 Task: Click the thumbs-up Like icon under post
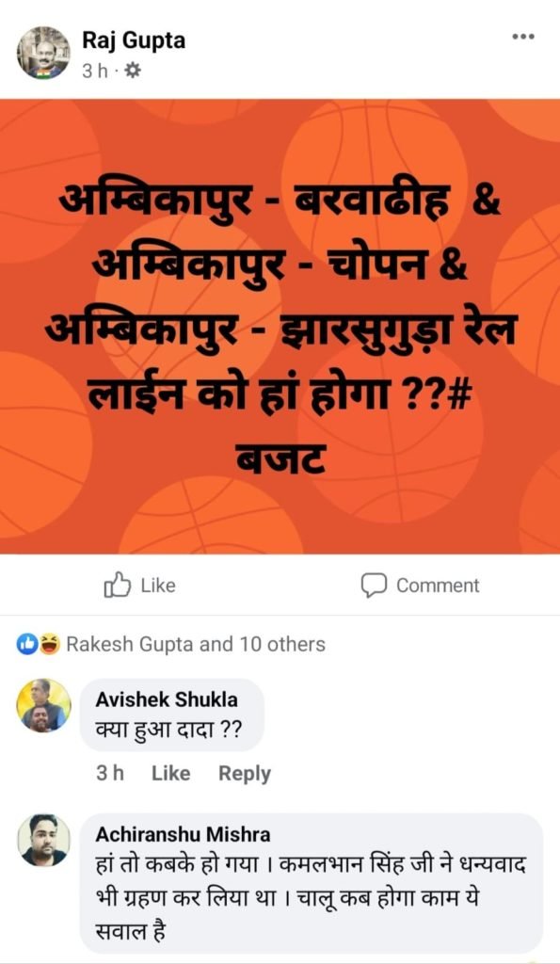(x=118, y=586)
